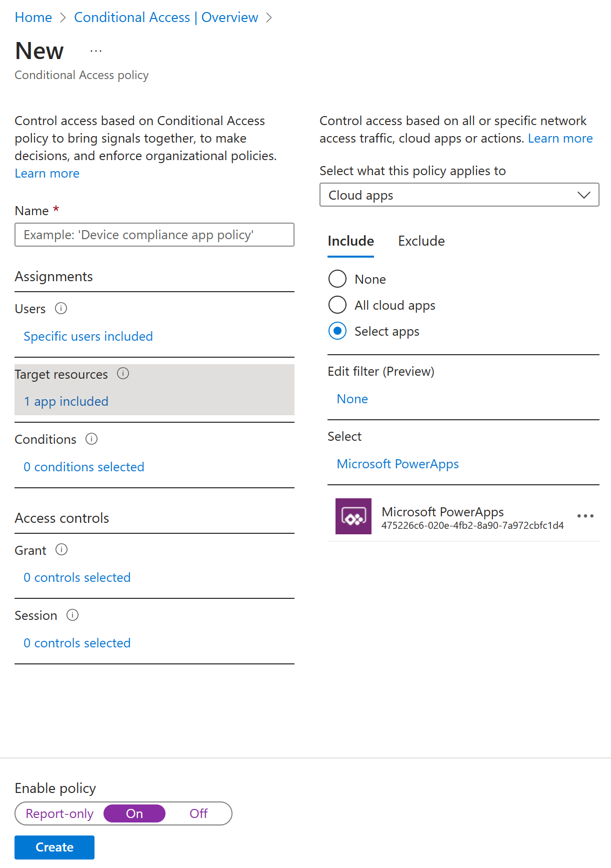Image resolution: width=611 pixels, height=868 pixels.
Task: Select the All cloud apps option
Action: pyautogui.click(x=337, y=305)
